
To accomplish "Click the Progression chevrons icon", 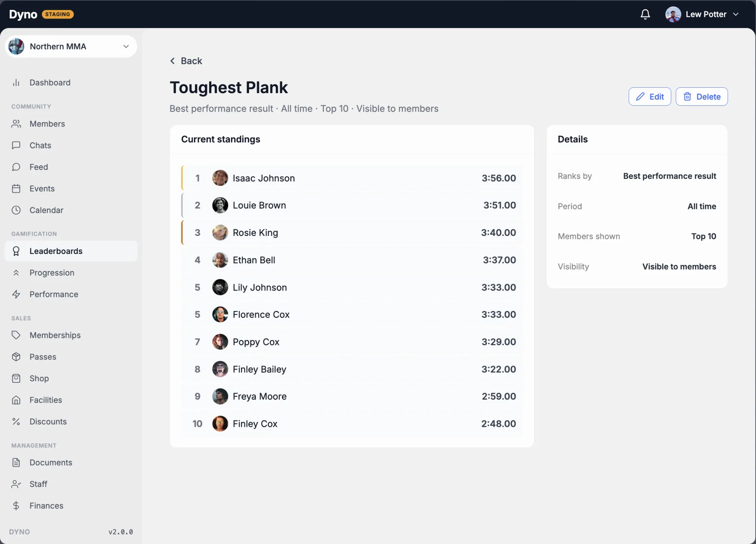I will tap(16, 273).
